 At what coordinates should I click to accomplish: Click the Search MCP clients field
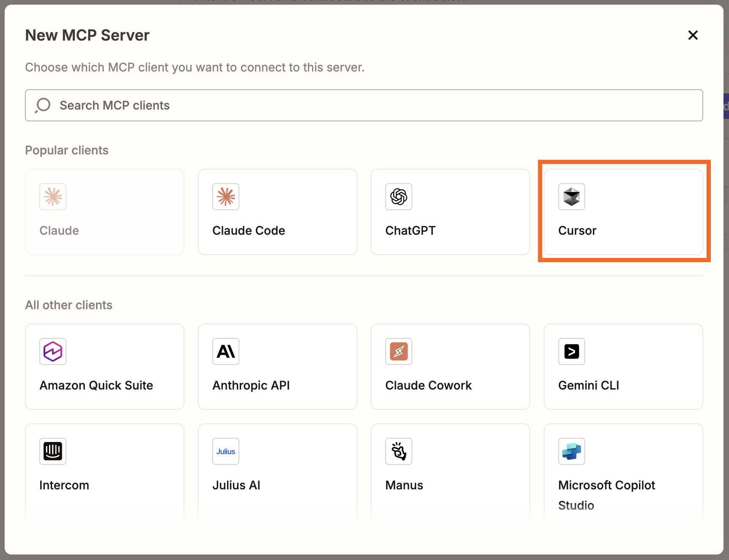pyautogui.click(x=364, y=105)
